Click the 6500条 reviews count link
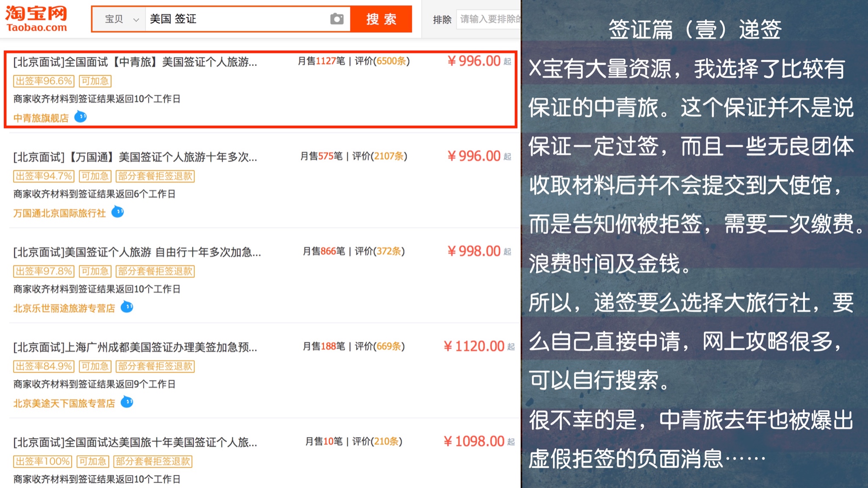The width and height of the screenshot is (868, 488). pyautogui.click(x=391, y=61)
